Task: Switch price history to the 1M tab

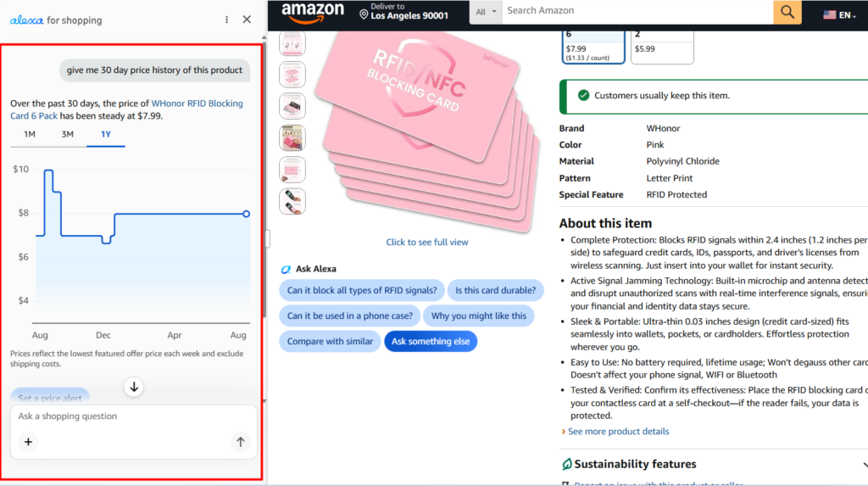Action: point(30,134)
